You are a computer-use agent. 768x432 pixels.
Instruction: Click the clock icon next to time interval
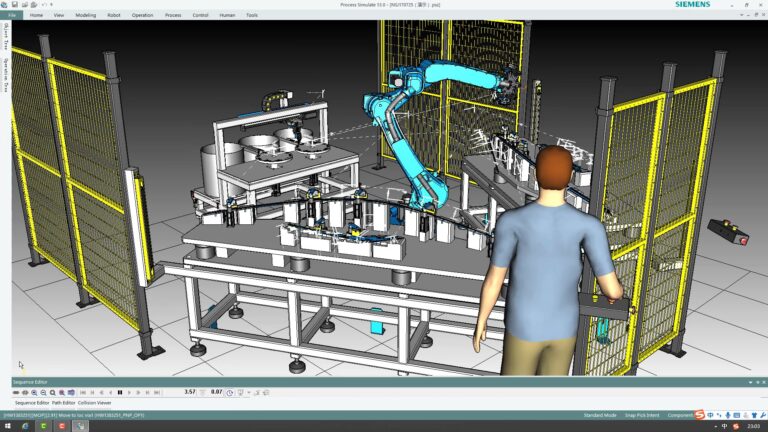(x=230, y=393)
